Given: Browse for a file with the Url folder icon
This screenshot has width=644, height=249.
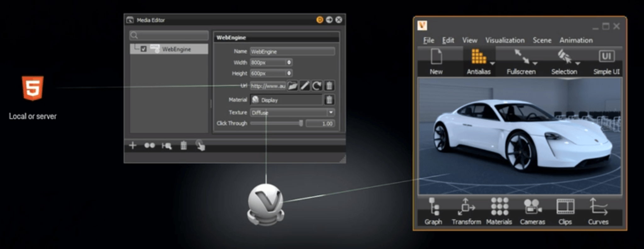Looking at the screenshot, I should (292, 86).
